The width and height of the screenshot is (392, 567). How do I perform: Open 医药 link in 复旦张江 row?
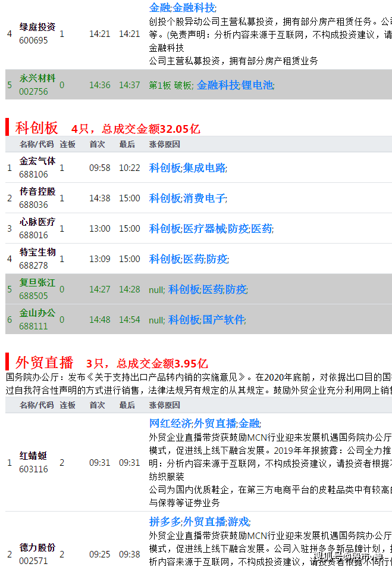[x=212, y=289]
